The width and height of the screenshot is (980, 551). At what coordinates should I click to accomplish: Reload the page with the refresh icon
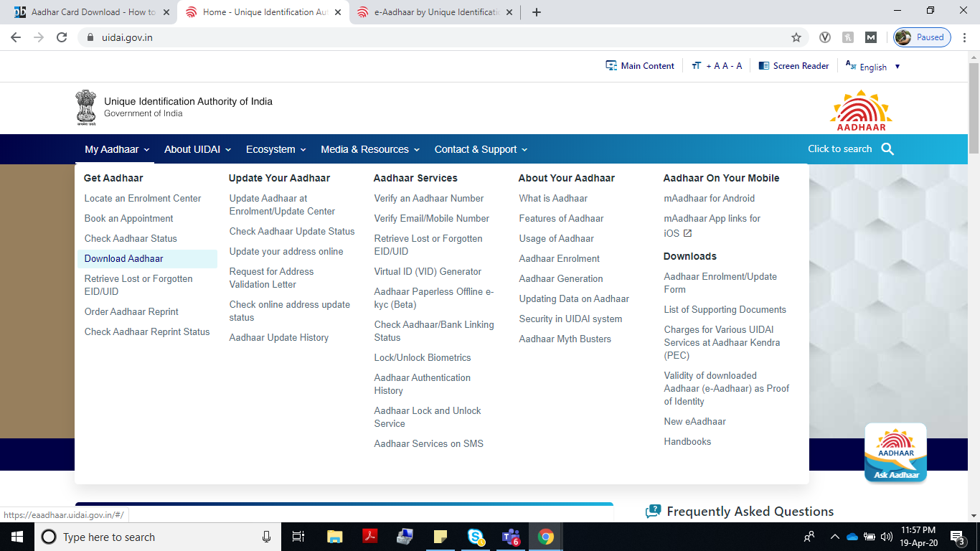pyautogui.click(x=62, y=37)
